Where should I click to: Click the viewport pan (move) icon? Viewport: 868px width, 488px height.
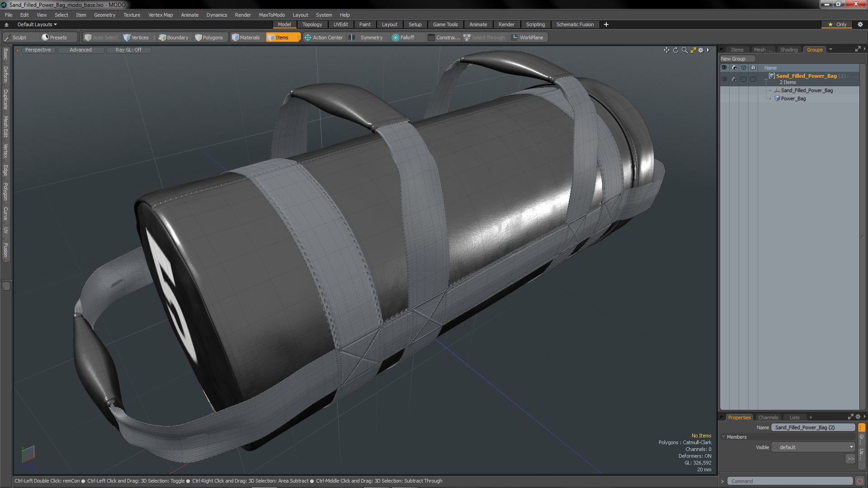pyautogui.click(x=666, y=50)
